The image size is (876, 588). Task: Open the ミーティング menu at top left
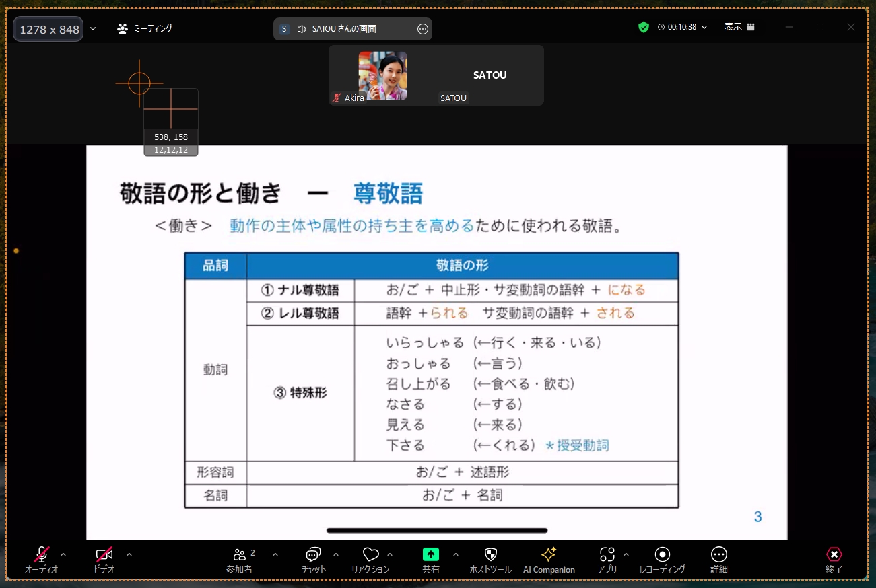click(145, 28)
